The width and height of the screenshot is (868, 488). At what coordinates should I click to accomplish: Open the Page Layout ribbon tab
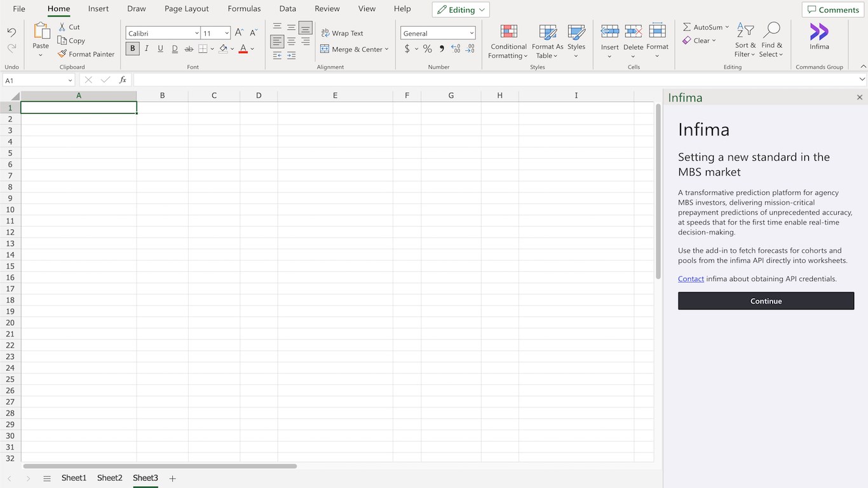click(187, 9)
